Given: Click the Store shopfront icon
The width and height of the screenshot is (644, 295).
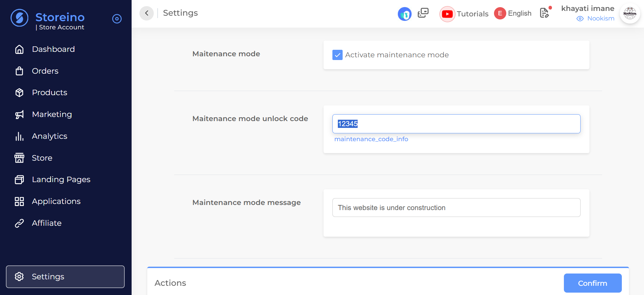Looking at the screenshot, I should (19, 158).
